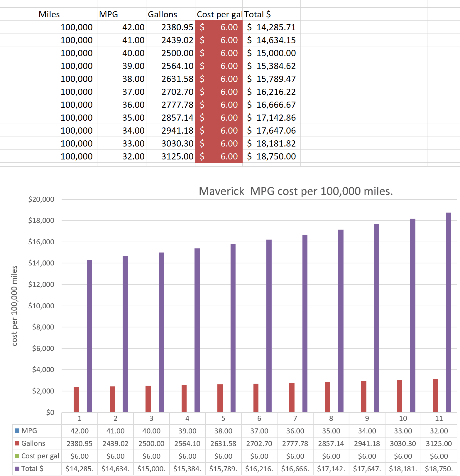Click the chart data table value '$16,216.'
The image size is (460, 476).
[x=259, y=469]
